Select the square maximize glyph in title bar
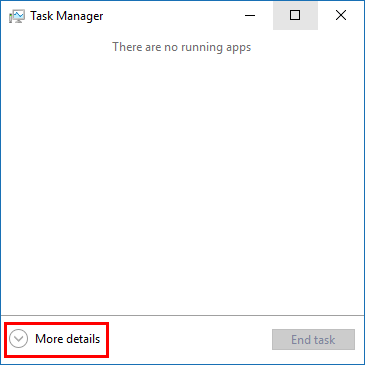 pyautogui.click(x=295, y=15)
